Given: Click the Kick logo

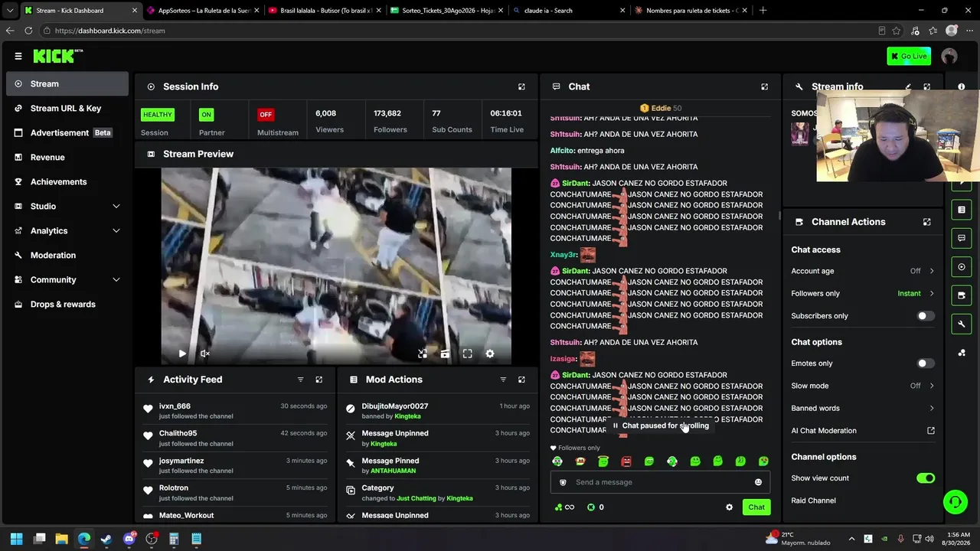Looking at the screenshot, I should coord(58,56).
